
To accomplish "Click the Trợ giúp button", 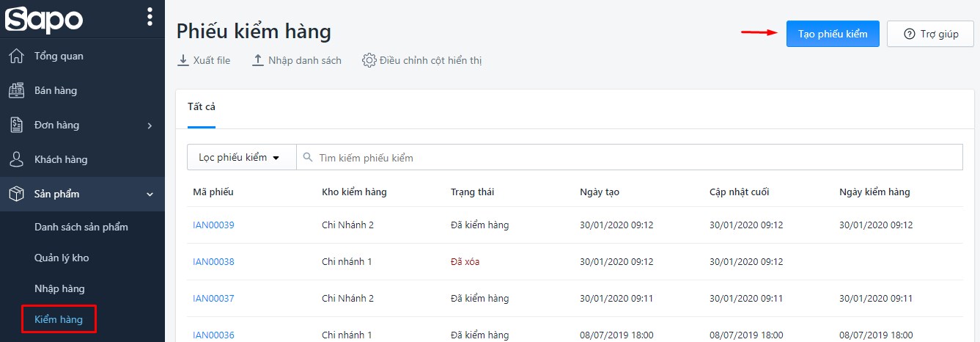I will 930,34.
